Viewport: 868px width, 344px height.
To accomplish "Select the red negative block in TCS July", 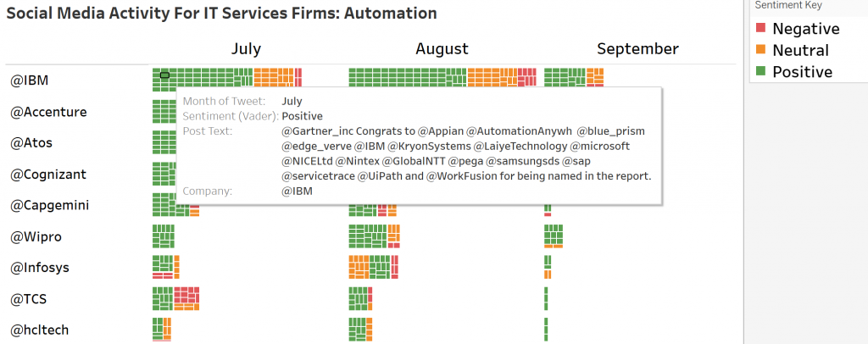I will 186,298.
